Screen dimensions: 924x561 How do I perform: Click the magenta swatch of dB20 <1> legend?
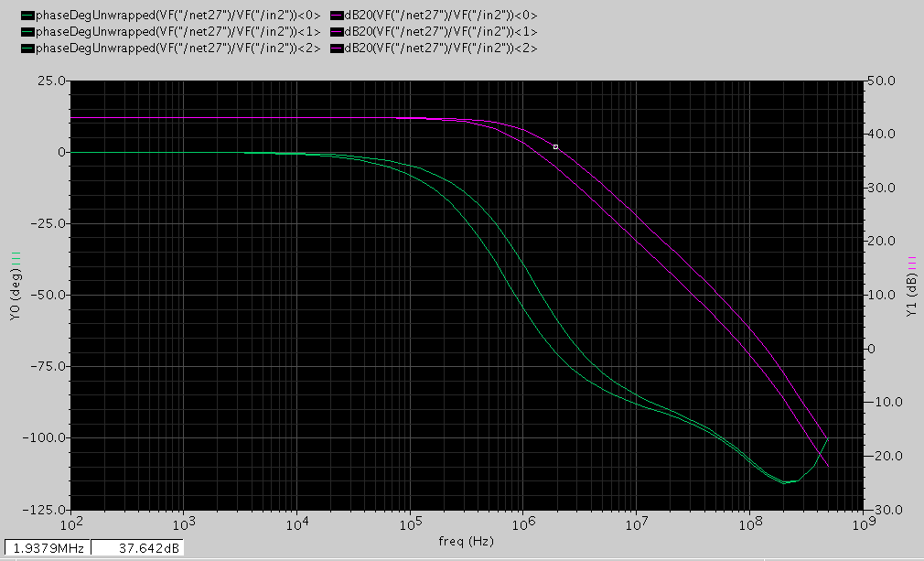[x=337, y=32]
